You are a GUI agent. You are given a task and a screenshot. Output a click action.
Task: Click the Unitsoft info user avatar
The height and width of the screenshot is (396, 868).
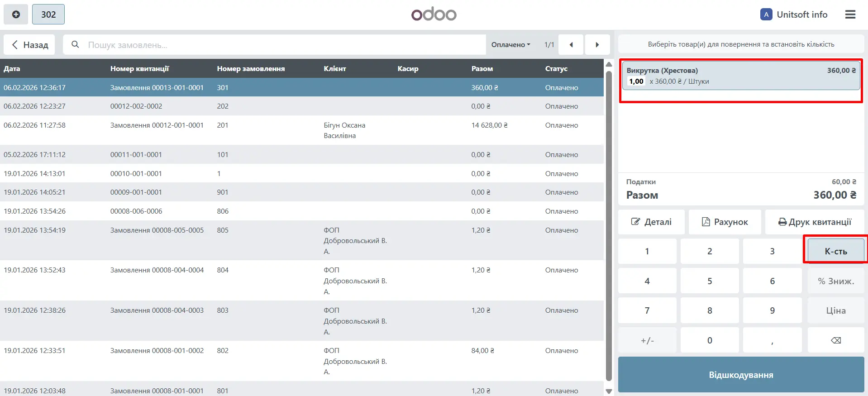tap(766, 14)
